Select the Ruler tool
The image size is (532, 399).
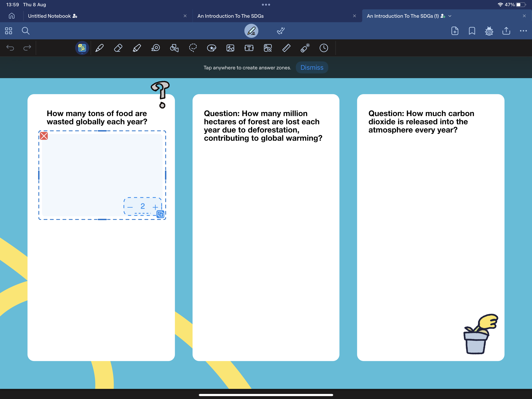[286, 48]
